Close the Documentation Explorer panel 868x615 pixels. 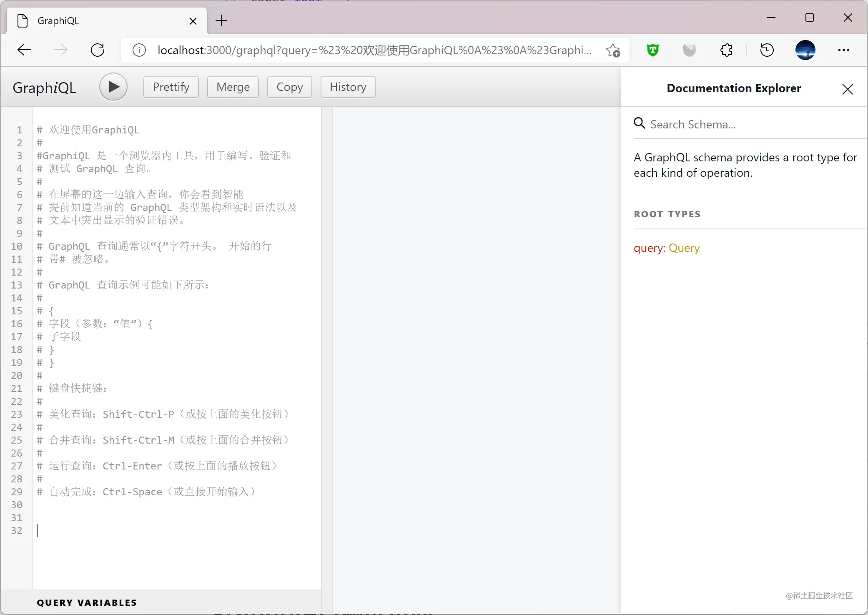848,89
